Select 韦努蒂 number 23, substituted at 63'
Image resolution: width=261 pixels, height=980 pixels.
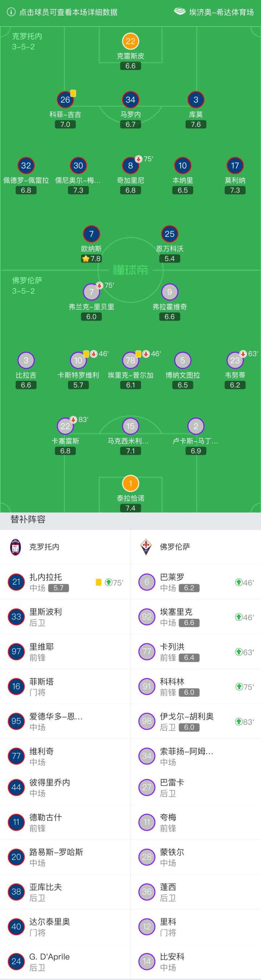[x=235, y=360]
